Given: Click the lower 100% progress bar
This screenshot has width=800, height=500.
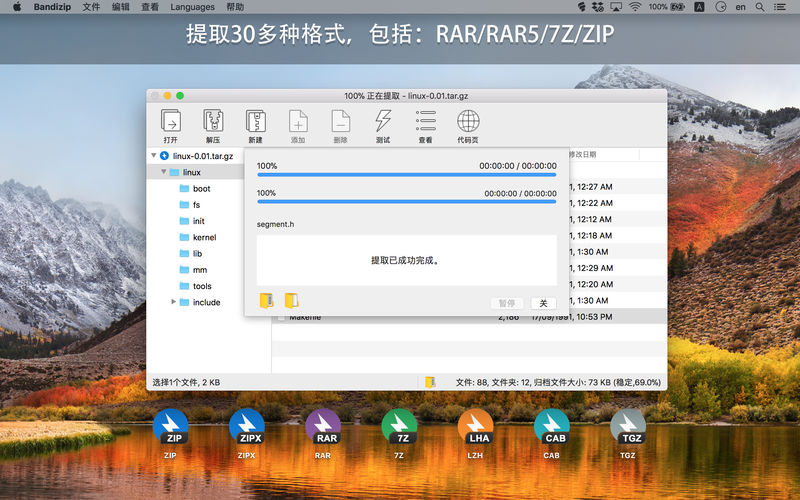Looking at the screenshot, I should pos(407,202).
